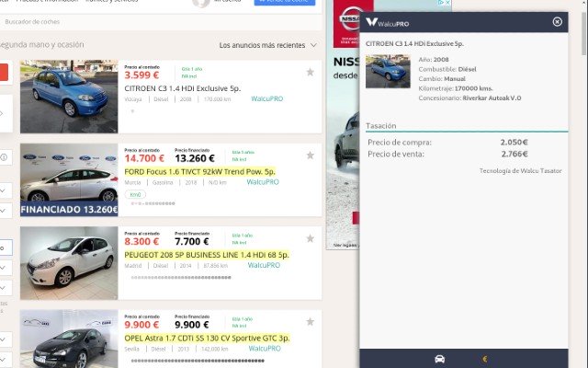Open the Opel Astra 1.7 CDTI listing title
Screen dimensions: 588x368
tap(207, 339)
